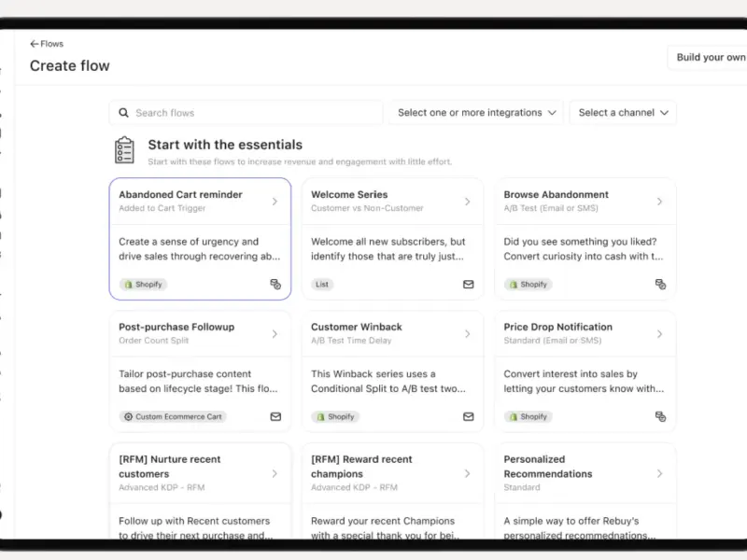The height and width of the screenshot is (560, 747).
Task: Click the 'Order Count Split' subtitle
Action: pyautogui.click(x=153, y=341)
